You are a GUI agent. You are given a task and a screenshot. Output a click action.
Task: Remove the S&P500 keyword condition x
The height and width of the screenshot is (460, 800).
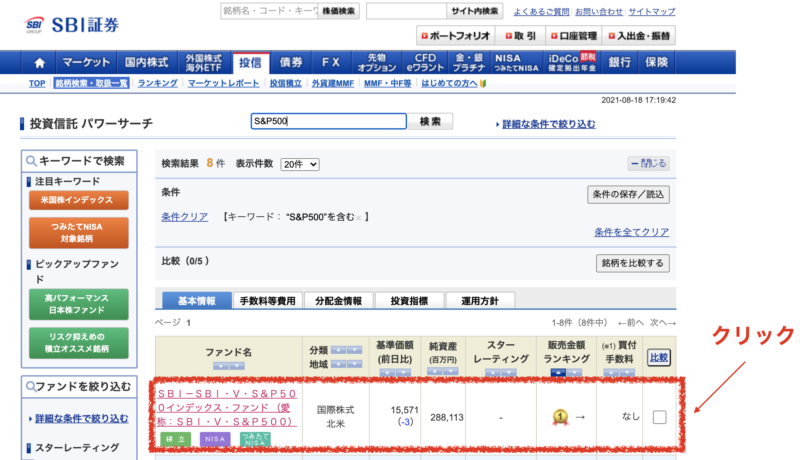tap(359, 218)
